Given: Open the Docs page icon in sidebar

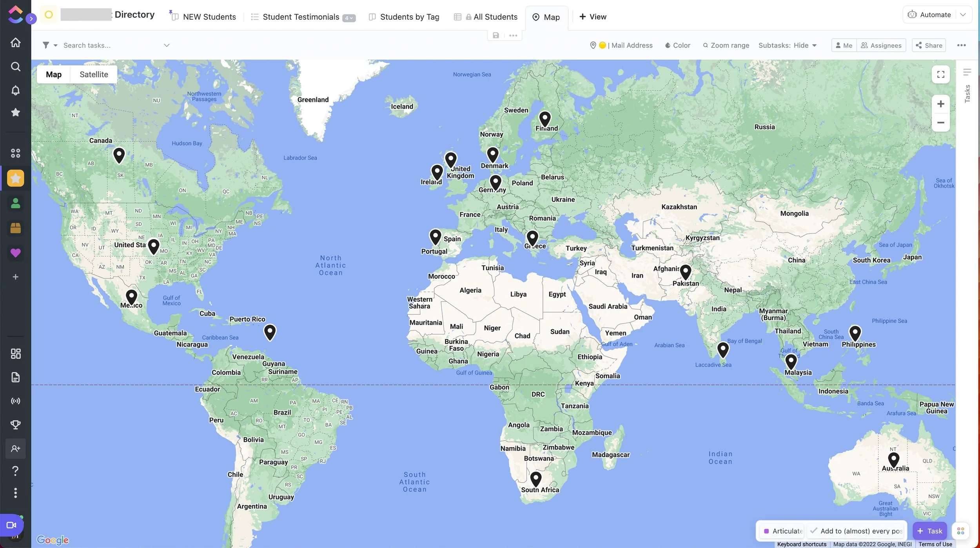Looking at the screenshot, I should click(15, 377).
